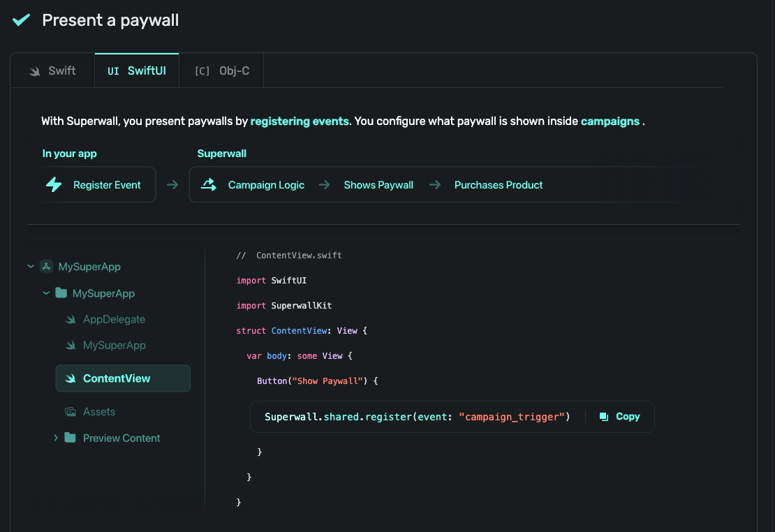775x532 pixels.
Task: Switch to the Swift tab
Action: point(52,71)
